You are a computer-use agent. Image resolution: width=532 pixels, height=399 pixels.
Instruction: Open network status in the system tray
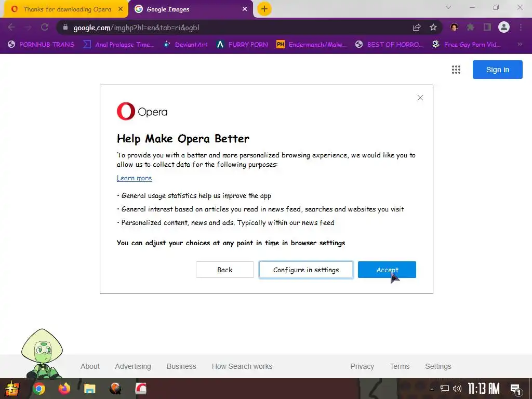point(445,389)
